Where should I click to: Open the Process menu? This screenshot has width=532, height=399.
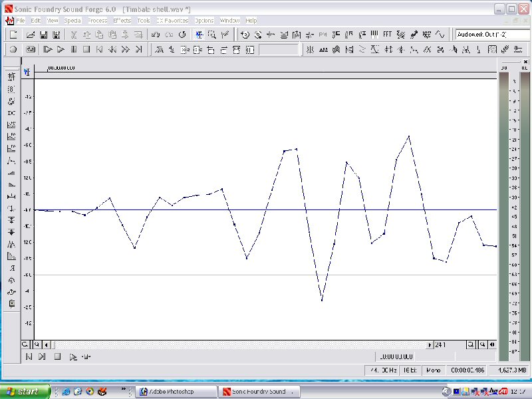tap(97, 21)
